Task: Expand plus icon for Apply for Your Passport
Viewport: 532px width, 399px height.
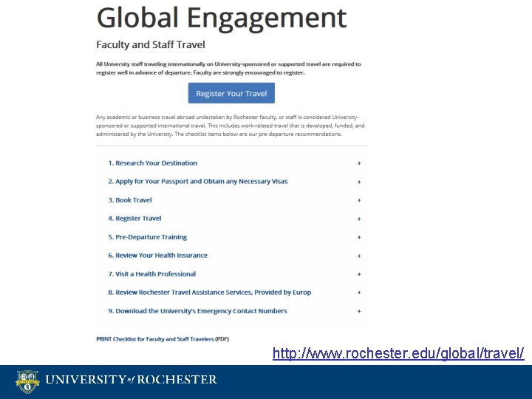Action: tap(359, 182)
